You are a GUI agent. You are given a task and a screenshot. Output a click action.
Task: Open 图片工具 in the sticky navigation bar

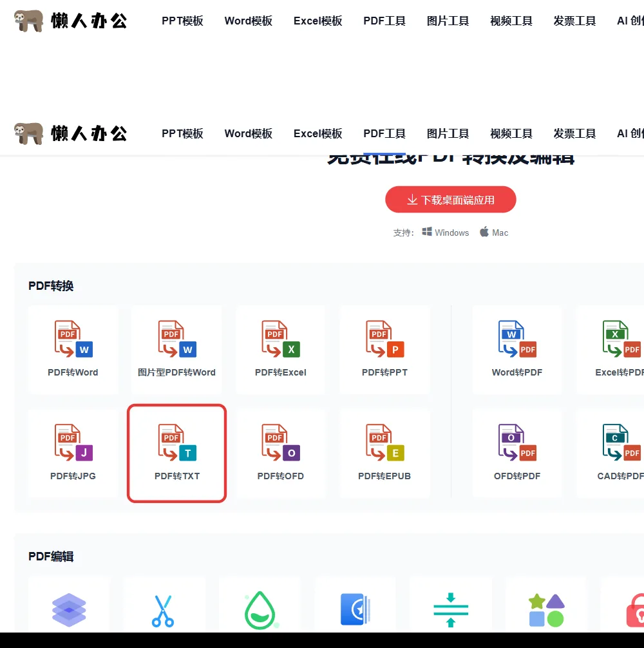click(x=448, y=133)
